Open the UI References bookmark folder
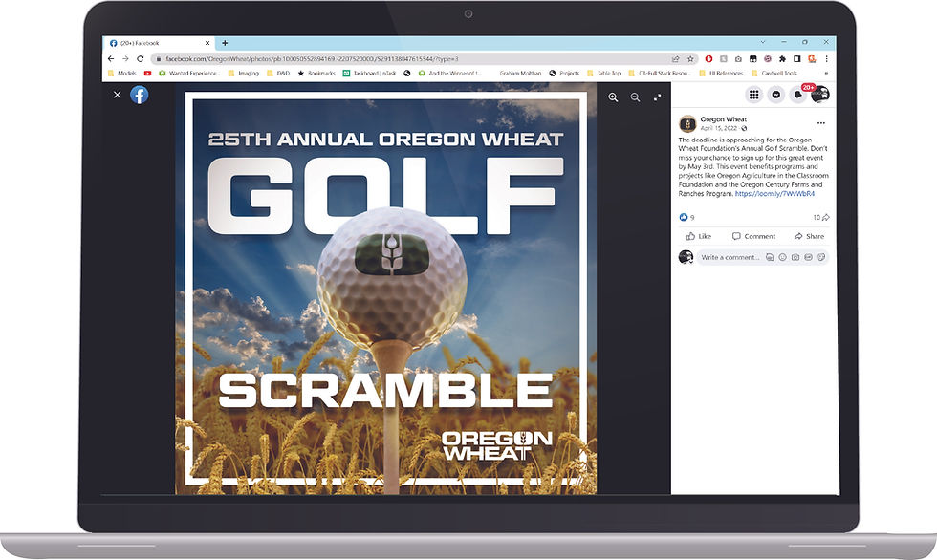 (x=721, y=74)
